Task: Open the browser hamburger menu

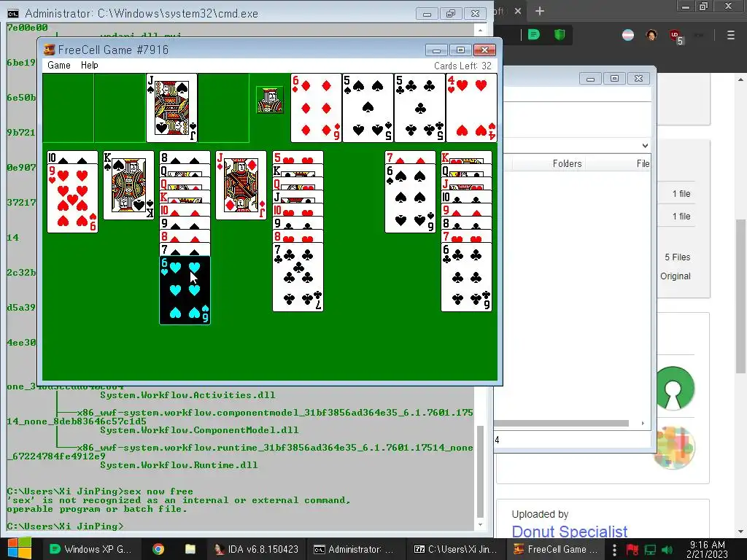Action: [x=731, y=35]
